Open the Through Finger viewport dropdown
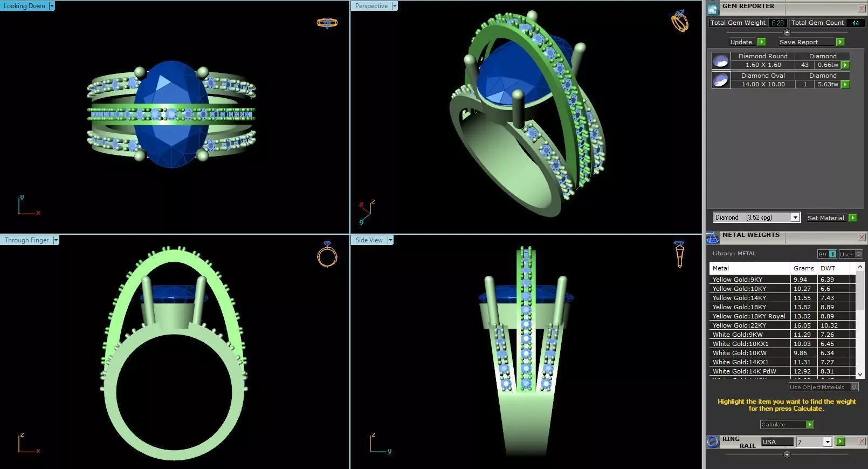Screen dimensions: 868x469 click(x=56, y=240)
